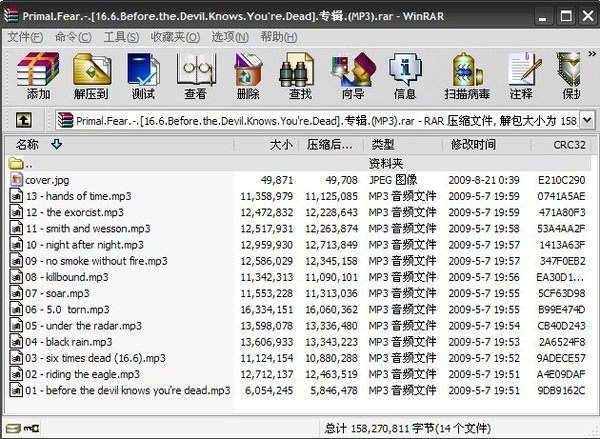The image size is (600, 439).
Task: Click the WinRAR title bar app icon
Action: click(x=11, y=16)
